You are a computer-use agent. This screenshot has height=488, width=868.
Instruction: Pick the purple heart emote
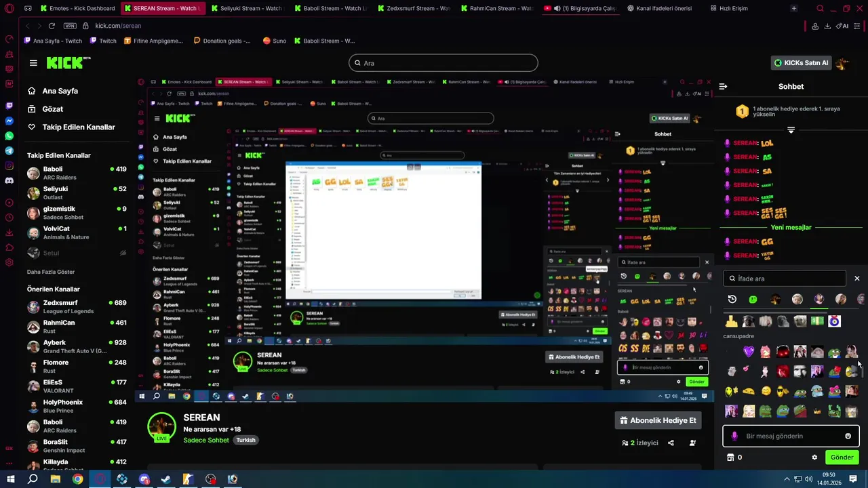tap(749, 351)
